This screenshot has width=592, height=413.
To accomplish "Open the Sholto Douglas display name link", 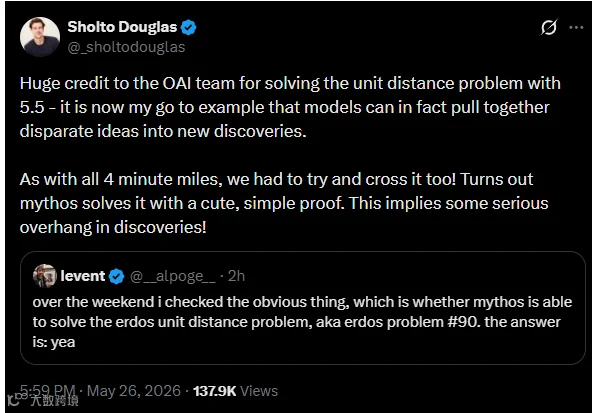I will click(x=122, y=27).
